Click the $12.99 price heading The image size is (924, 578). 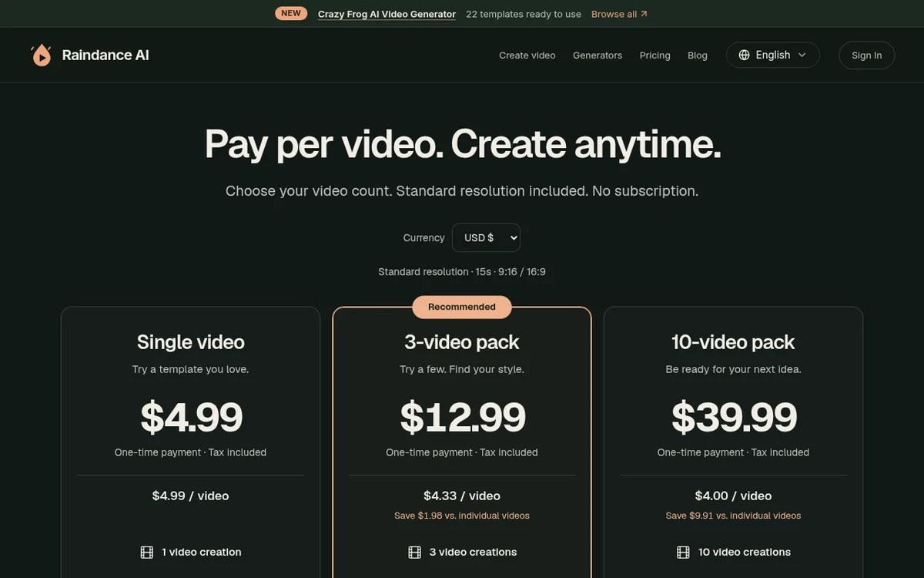pos(462,417)
